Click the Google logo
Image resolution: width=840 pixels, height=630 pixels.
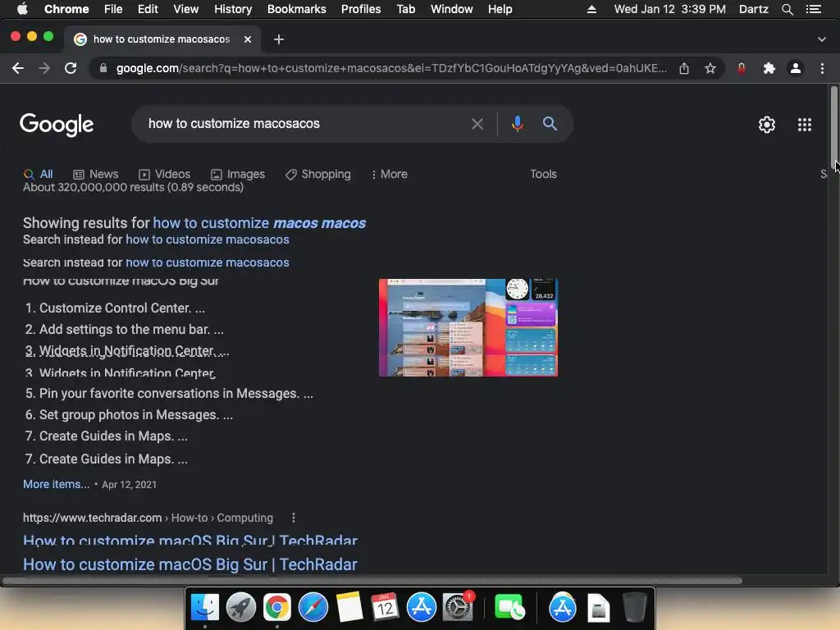[x=57, y=125]
